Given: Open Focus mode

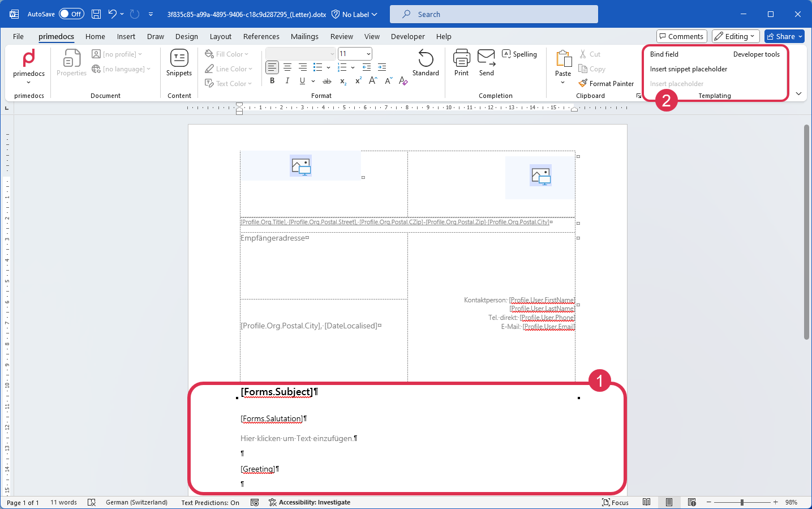Looking at the screenshot, I should tap(616, 502).
